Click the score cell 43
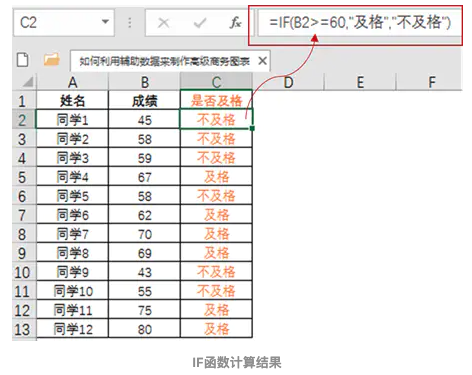 pos(144,272)
